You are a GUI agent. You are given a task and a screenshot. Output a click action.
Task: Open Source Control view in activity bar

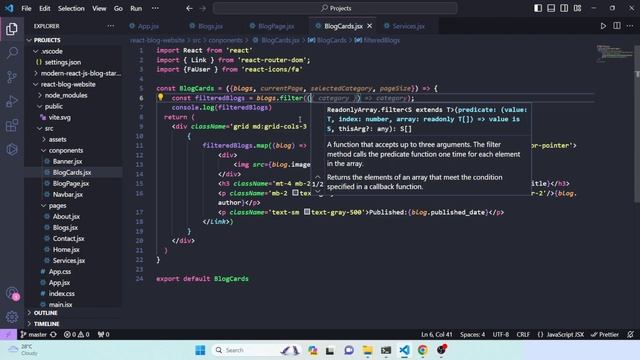[x=12, y=77]
